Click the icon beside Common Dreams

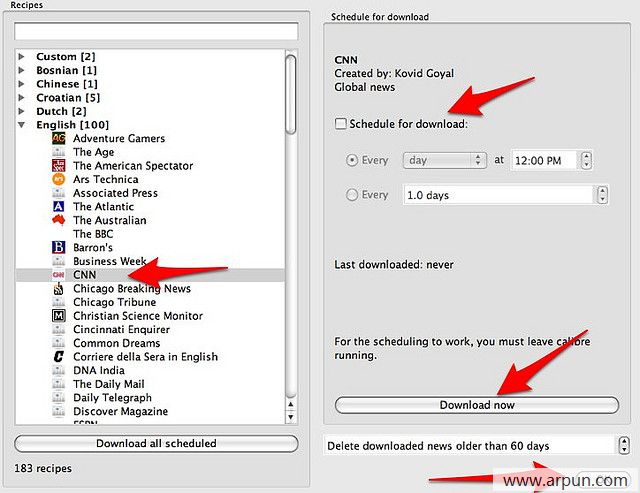(x=59, y=343)
